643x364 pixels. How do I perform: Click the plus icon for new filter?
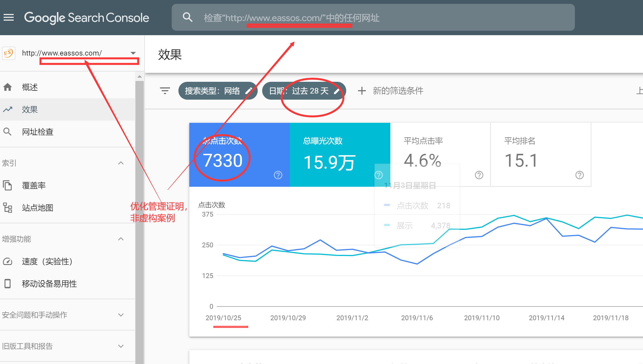362,91
